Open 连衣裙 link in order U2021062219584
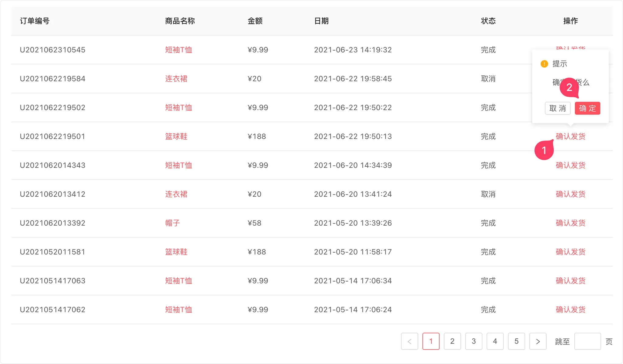 point(176,78)
